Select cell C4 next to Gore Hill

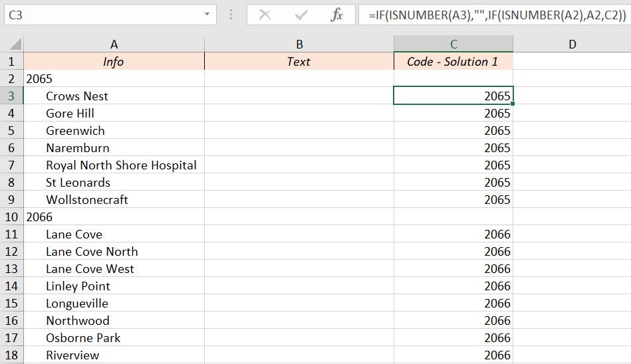[x=453, y=113]
